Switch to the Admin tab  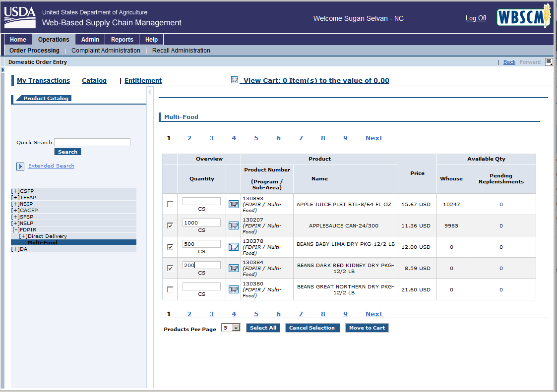click(90, 40)
